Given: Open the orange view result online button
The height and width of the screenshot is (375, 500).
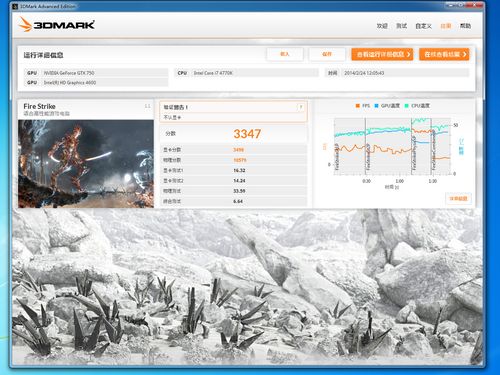Looking at the screenshot, I should coord(444,54).
